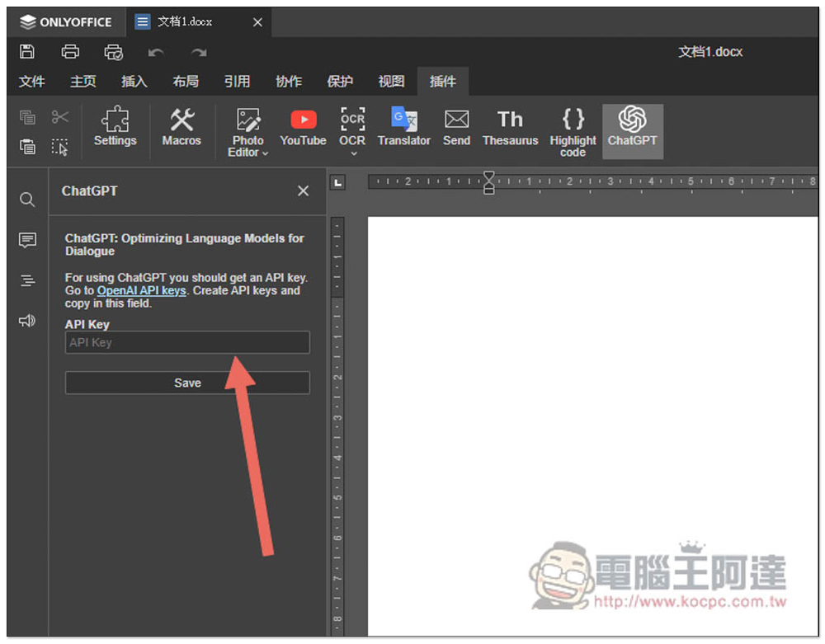
Task: Open the OCR plugin
Action: [352, 126]
